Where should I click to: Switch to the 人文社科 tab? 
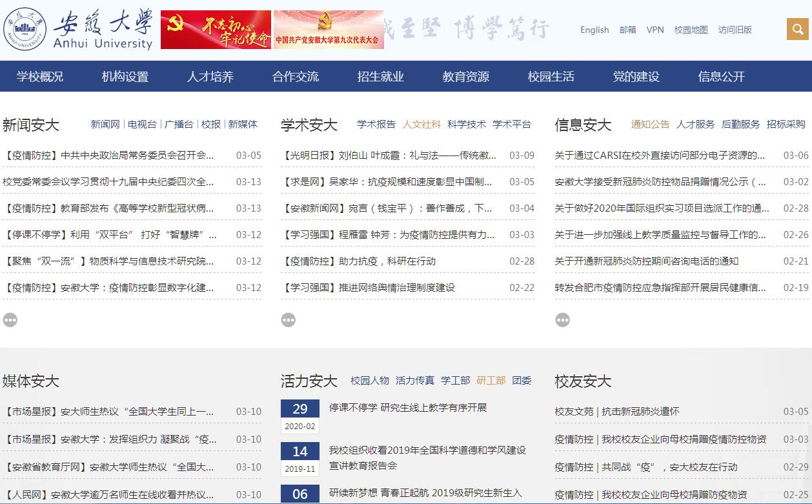coord(421,125)
